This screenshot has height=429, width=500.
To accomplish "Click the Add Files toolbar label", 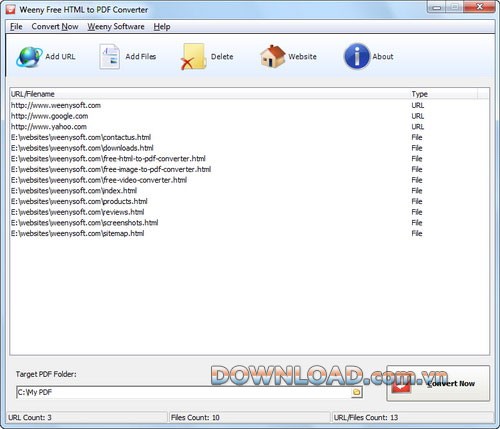I will [141, 57].
